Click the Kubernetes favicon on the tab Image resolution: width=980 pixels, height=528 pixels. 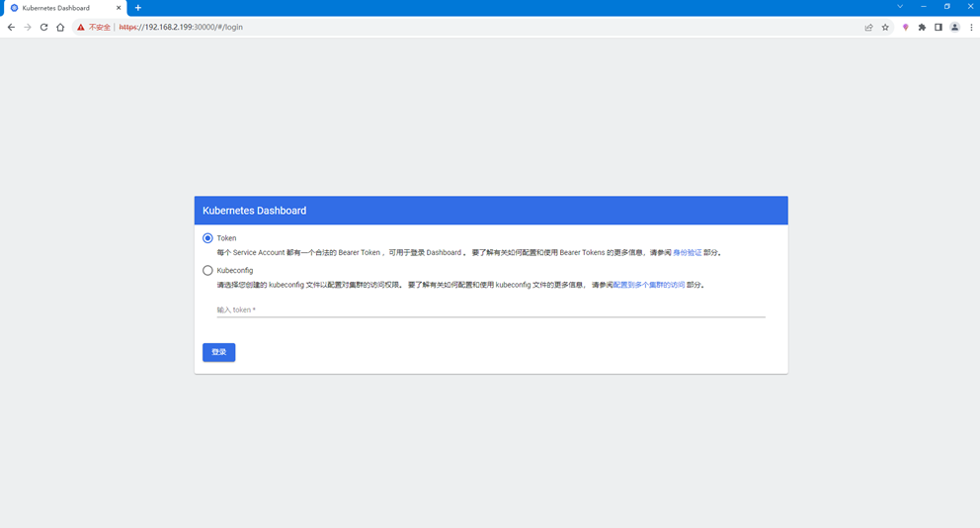click(15, 8)
